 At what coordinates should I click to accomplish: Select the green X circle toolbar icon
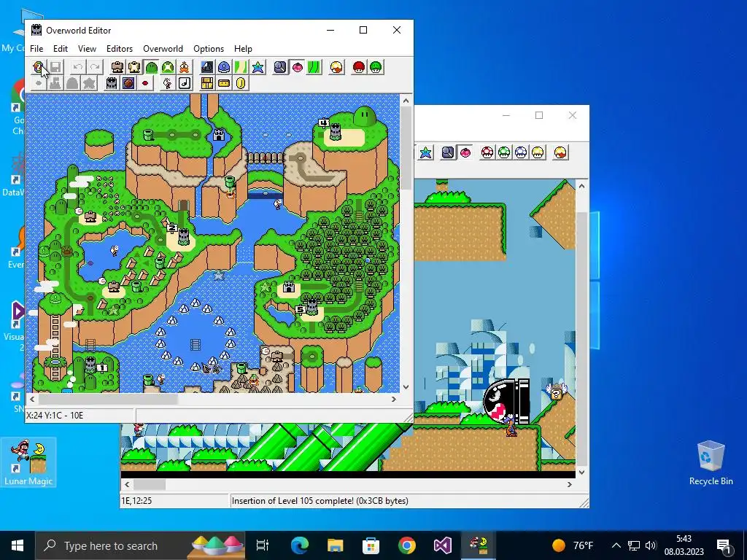click(x=168, y=67)
